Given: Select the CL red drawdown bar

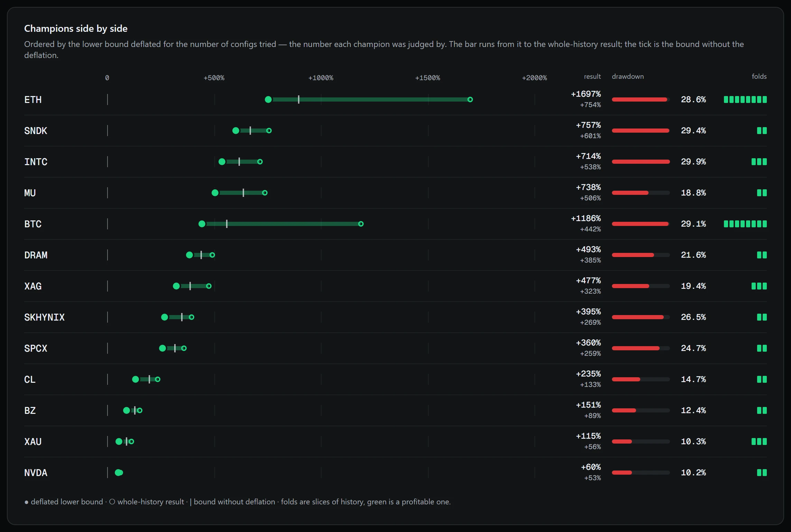Looking at the screenshot, I should pyautogui.click(x=626, y=379).
